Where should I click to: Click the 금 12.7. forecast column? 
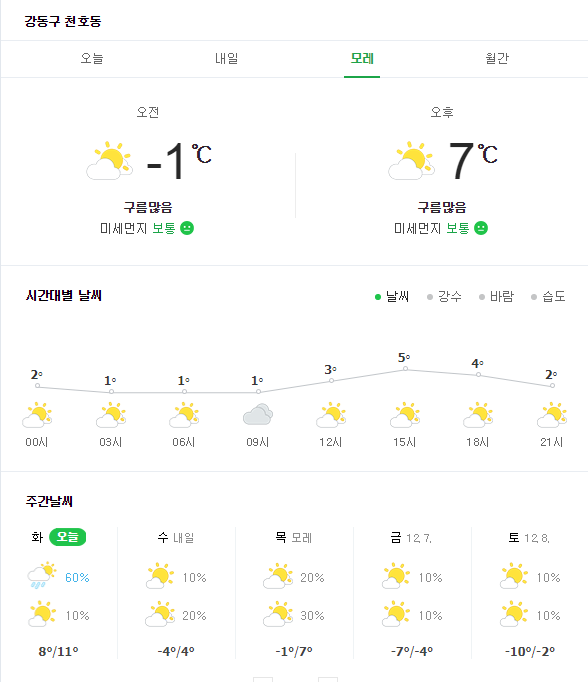click(x=412, y=594)
